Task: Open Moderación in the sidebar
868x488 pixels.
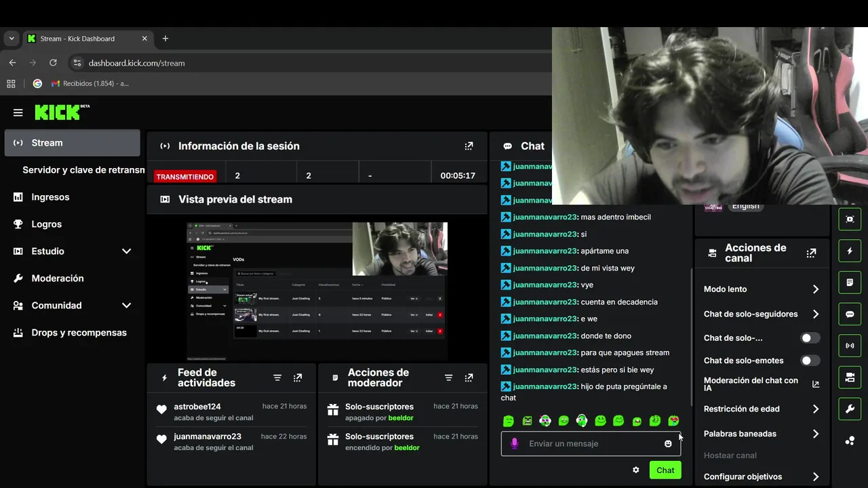Action: [x=72, y=279]
